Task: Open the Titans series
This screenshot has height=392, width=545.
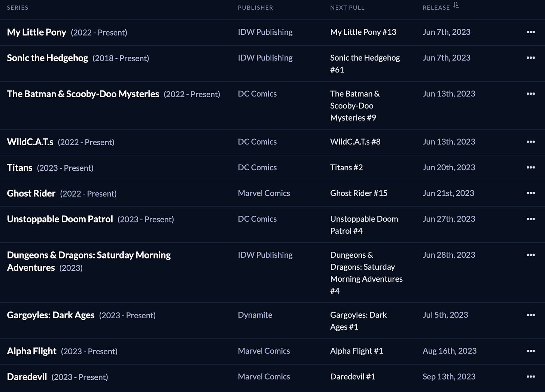Action: click(x=19, y=168)
